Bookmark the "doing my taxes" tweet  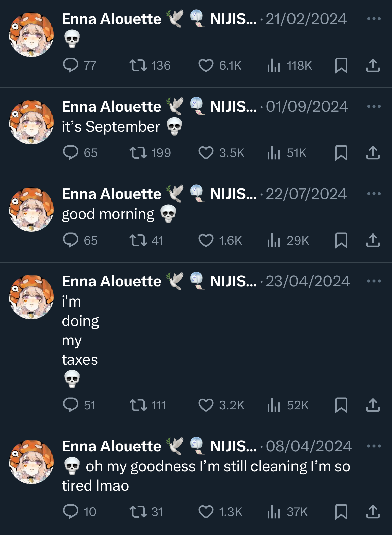(x=341, y=405)
